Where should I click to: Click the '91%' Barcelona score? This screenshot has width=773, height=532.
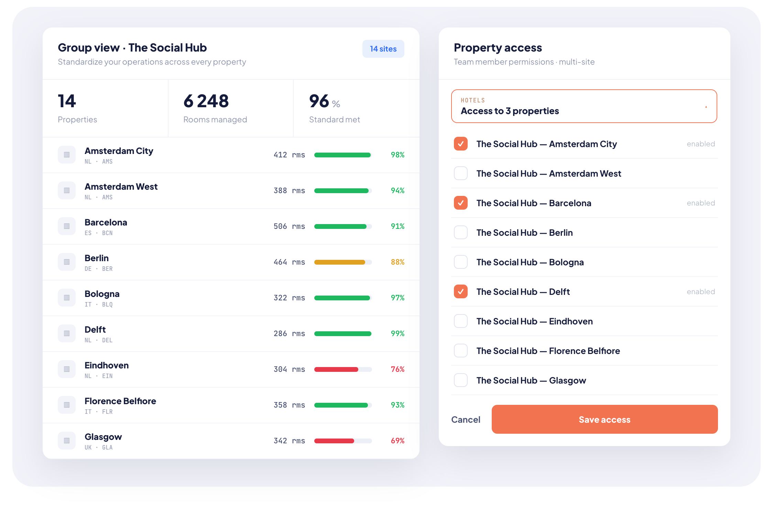[398, 226]
